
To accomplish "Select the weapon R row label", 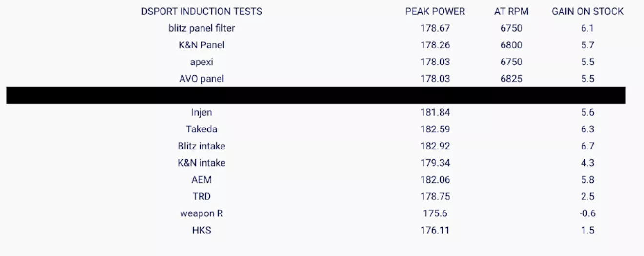I will click(x=201, y=213).
